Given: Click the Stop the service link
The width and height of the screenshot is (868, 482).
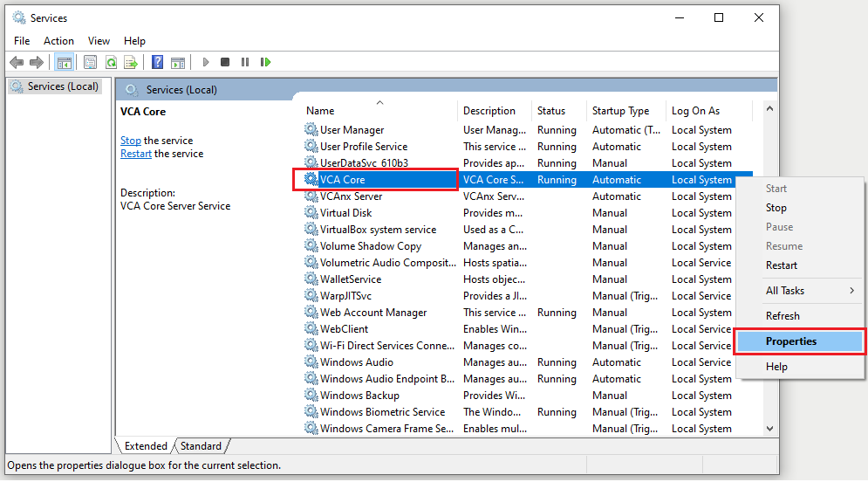Looking at the screenshot, I should pyautogui.click(x=131, y=141).
